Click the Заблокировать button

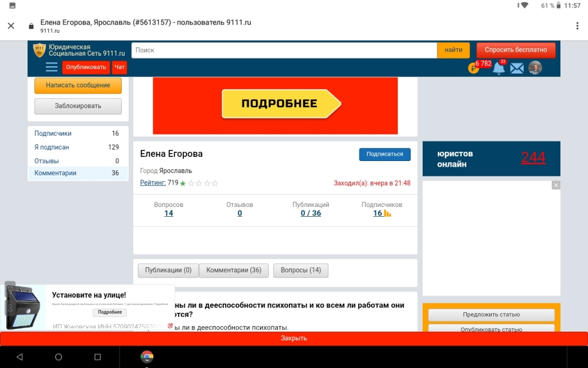pyautogui.click(x=78, y=106)
